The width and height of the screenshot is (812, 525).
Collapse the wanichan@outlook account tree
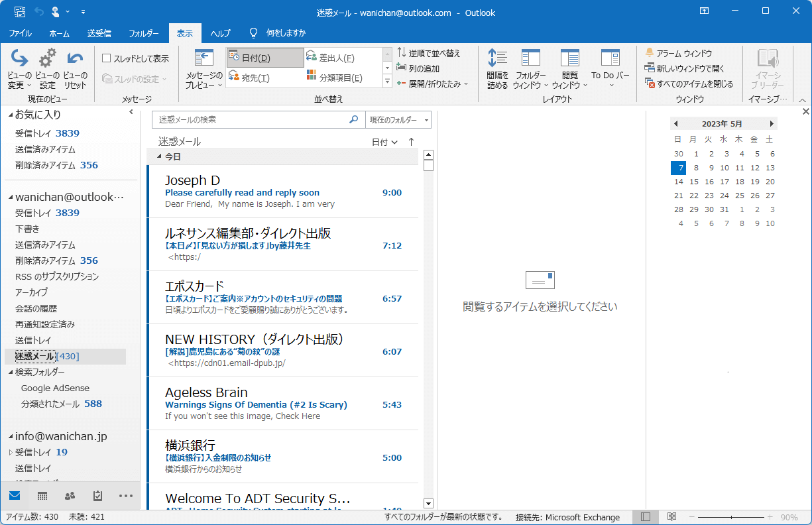tap(10, 197)
